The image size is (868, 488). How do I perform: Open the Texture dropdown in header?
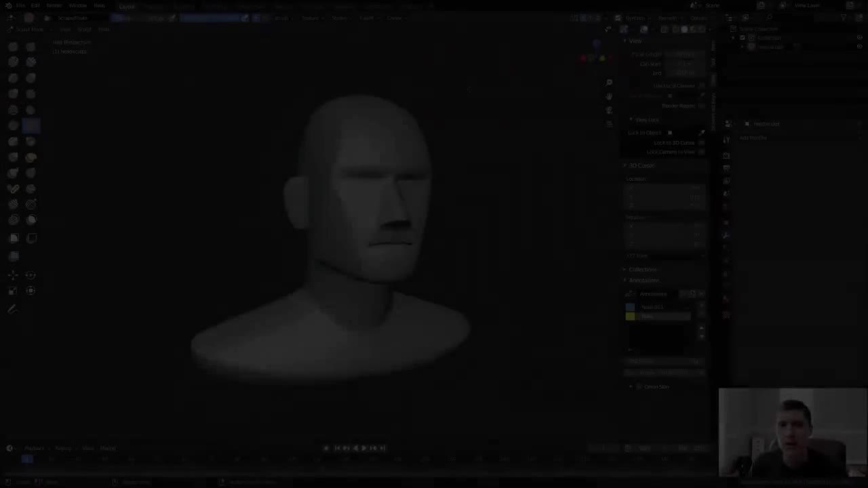(x=311, y=18)
